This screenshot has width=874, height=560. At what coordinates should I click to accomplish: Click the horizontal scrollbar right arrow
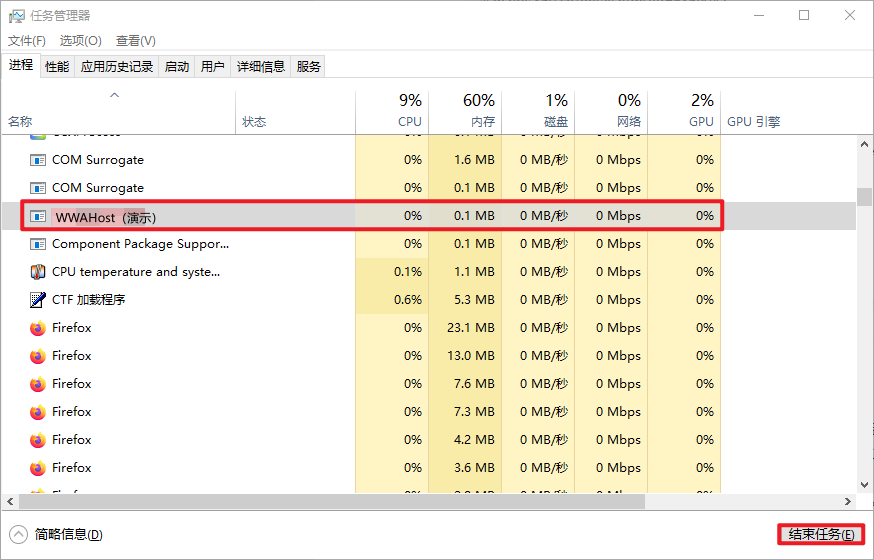[848, 501]
